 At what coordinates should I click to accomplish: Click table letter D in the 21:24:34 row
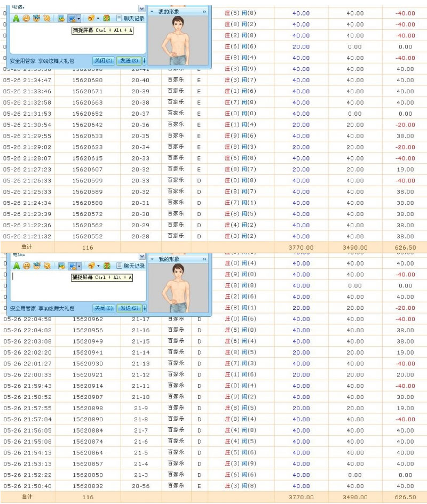pyautogui.click(x=199, y=203)
